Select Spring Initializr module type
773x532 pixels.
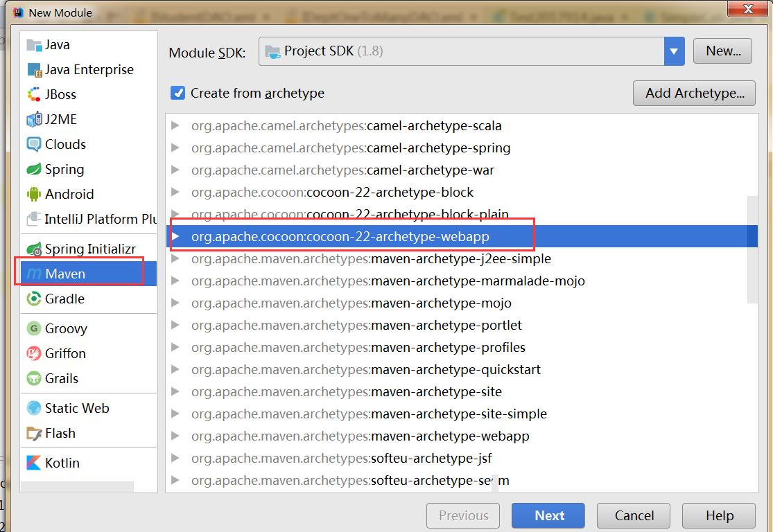point(90,249)
